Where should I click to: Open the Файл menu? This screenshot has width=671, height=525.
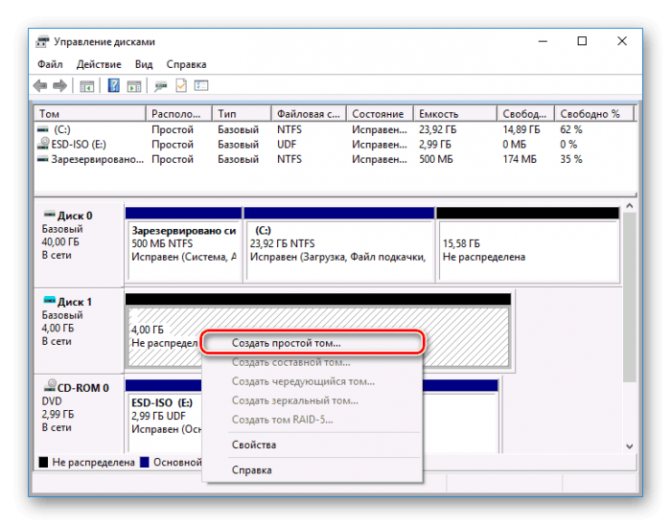(x=50, y=64)
